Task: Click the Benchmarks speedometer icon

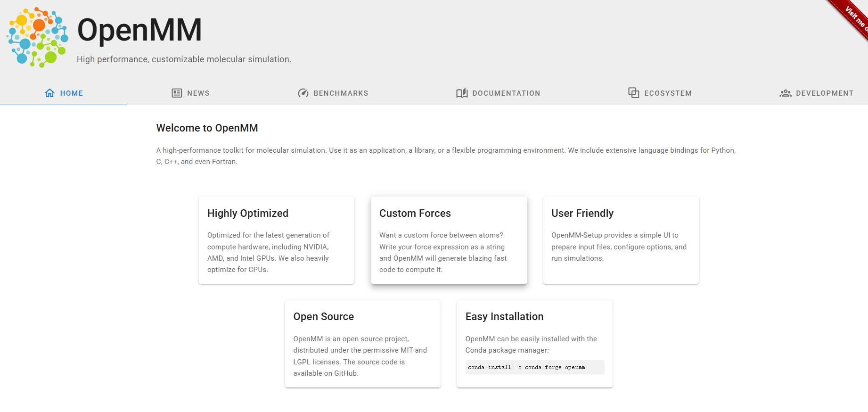Action: tap(303, 93)
